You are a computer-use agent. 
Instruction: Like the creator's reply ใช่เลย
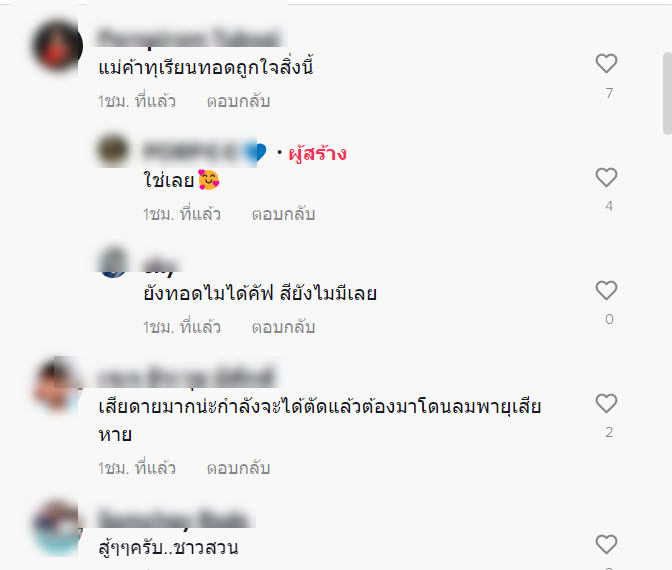pyautogui.click(x=606, y=177)
